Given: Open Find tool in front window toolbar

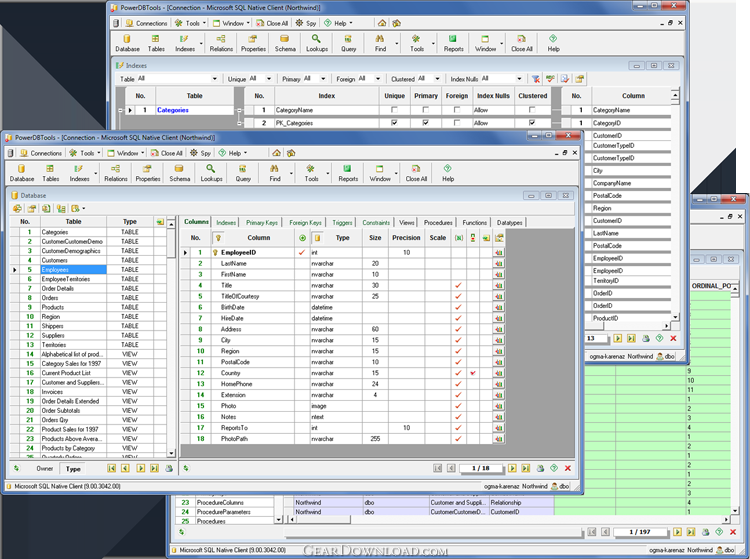Looking at the screenshot, I should point(275,173).
